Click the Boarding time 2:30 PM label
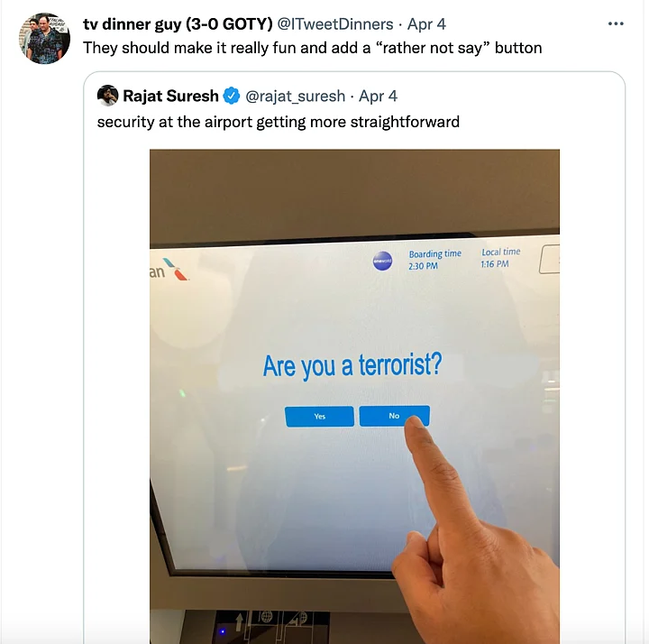649x644 pixels. coord(434,259)
